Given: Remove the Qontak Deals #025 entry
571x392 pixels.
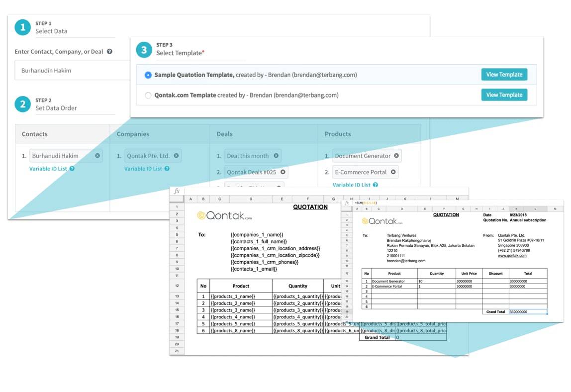Looking at the screenshot, I should (283, 172).
